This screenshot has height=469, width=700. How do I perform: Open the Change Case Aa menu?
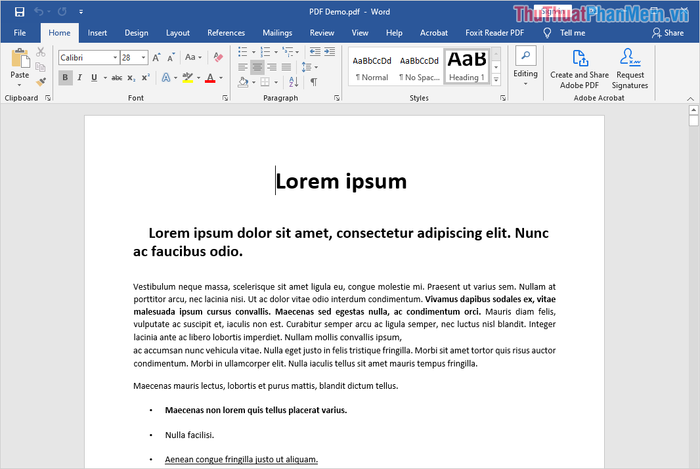[x=193, y=57]
